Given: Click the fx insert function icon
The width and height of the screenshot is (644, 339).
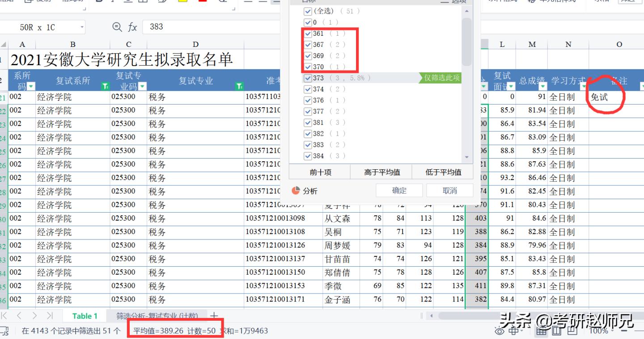Looking at the screenshot, I should 132,27.
